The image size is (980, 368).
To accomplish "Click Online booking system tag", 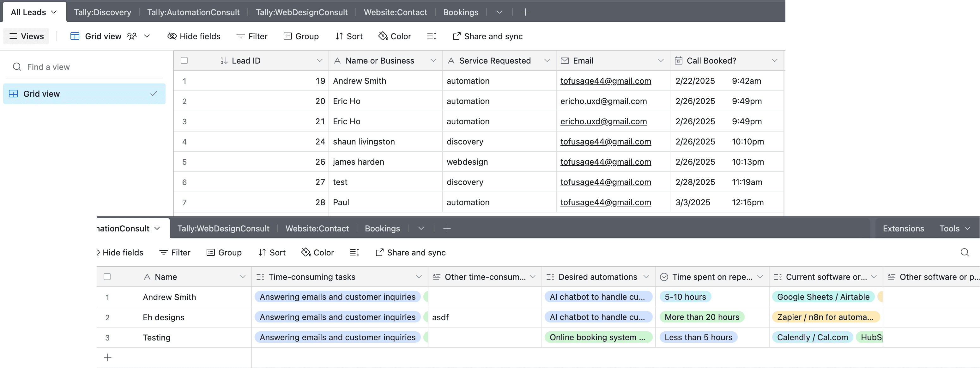I will tap(598, 337).
